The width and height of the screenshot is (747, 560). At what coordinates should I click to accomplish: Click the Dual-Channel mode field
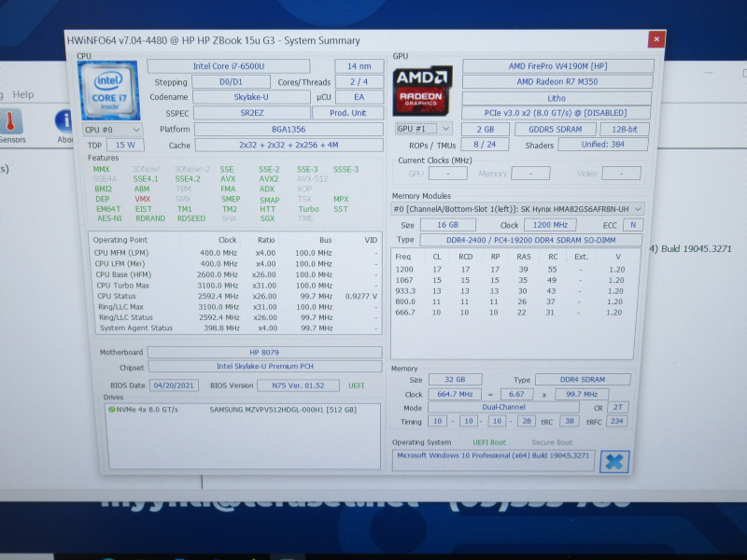click(x=503, y=407)
